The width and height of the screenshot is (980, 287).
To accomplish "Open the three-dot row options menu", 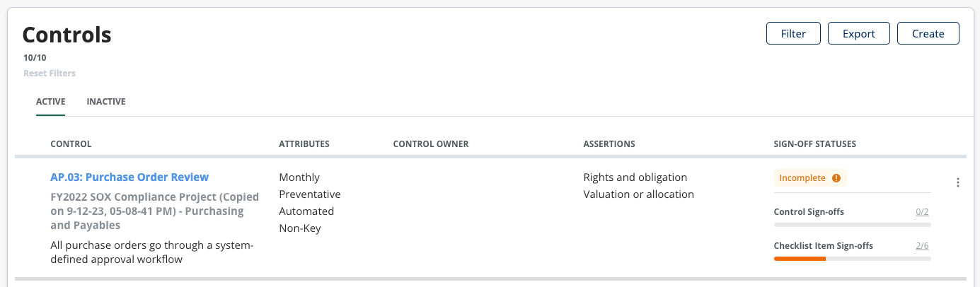I will click(x=958, y=182).
